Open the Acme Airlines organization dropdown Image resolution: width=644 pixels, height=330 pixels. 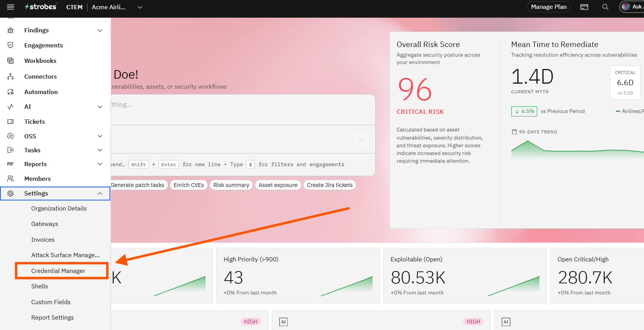click(117, 7)
